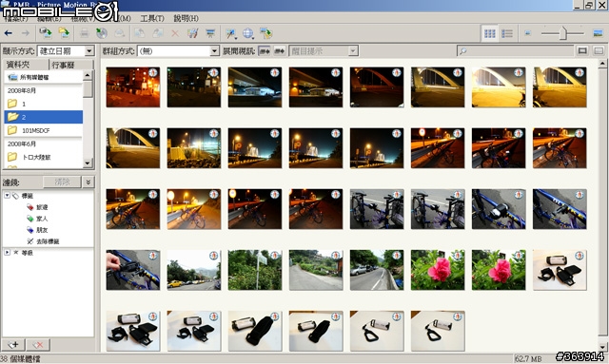
Task: Click the export media files icon
Action: click(x=266, y=33)
